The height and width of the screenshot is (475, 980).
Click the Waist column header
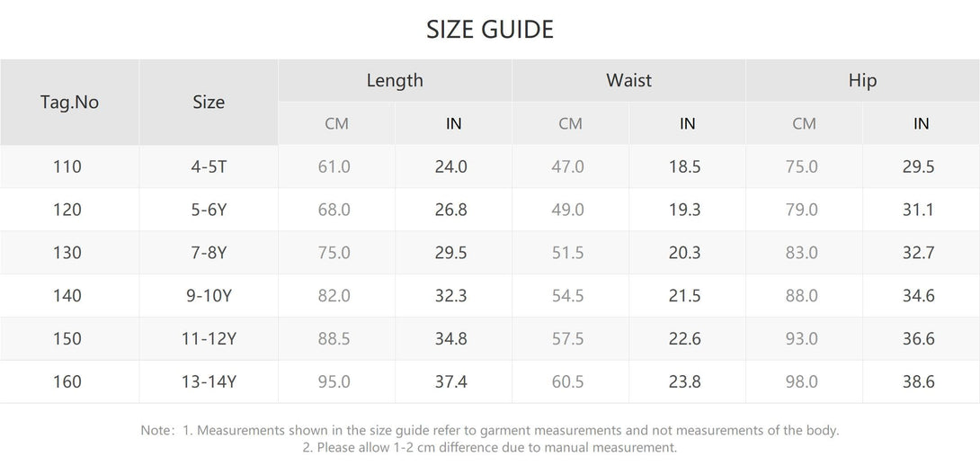(628, 80)
